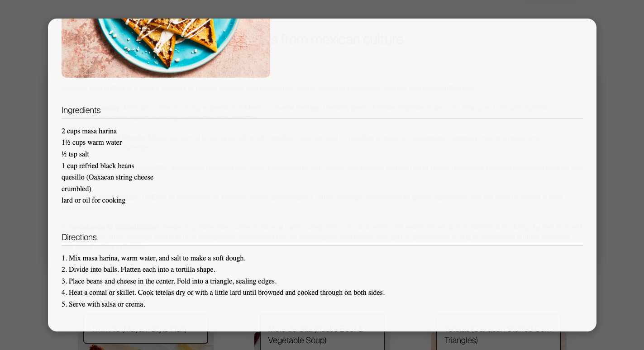Click 1 cup refried black beans line
The image size is (644, 350).
coord(98,166)
